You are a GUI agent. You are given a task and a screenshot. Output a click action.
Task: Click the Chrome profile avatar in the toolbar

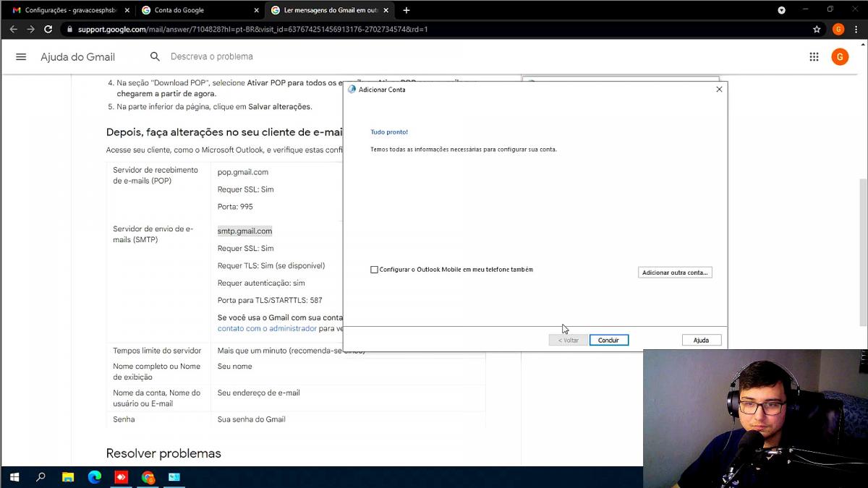click(x=838, y=29)
